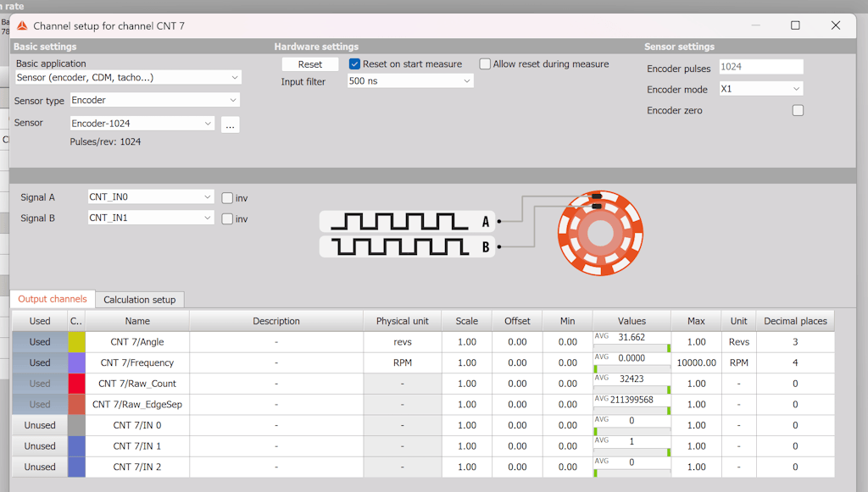Click Revs unit cell of CNT 7/Angle
The width and height of the screenshot is (868, 492).
739,341
